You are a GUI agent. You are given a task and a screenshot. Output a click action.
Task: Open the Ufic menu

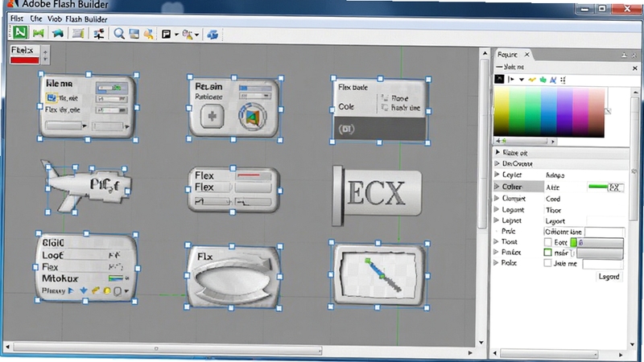(36, 19)
